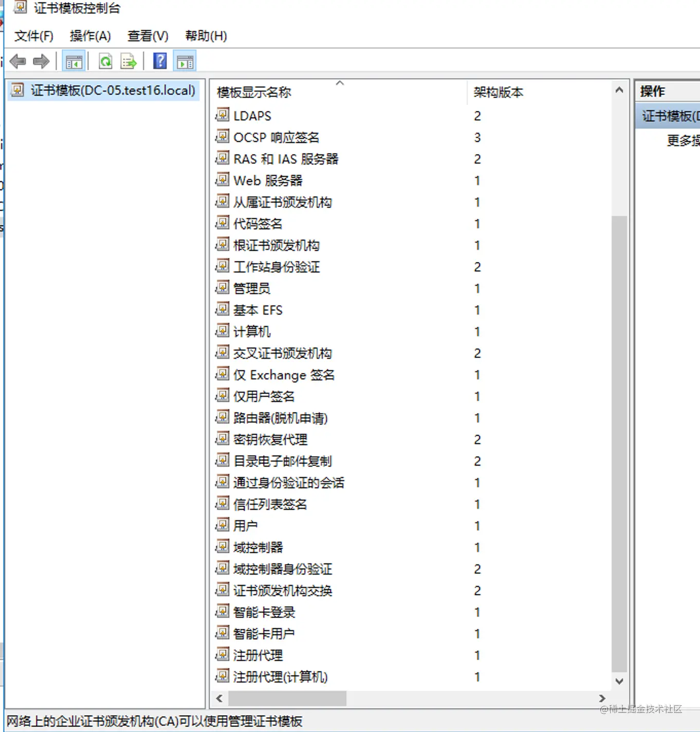Image resolution: width=700 pixels, height=732 pixels.
Task: Select the 工作站身份验证 row
Action: pos(411,267)
